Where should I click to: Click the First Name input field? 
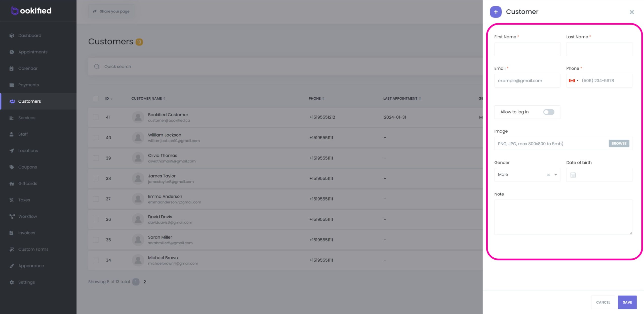527,49
